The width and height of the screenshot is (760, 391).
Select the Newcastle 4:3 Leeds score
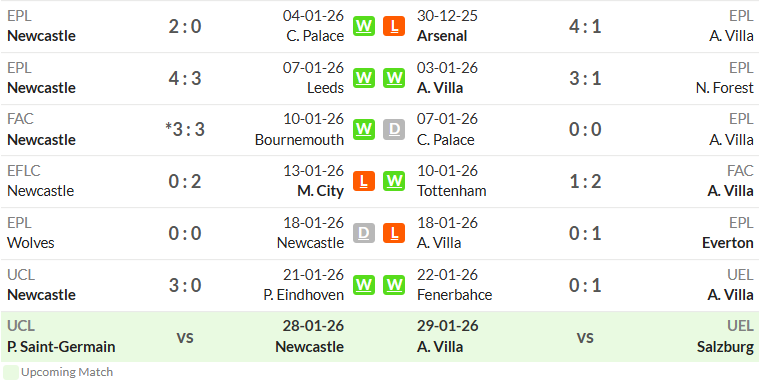coord(185,78)
